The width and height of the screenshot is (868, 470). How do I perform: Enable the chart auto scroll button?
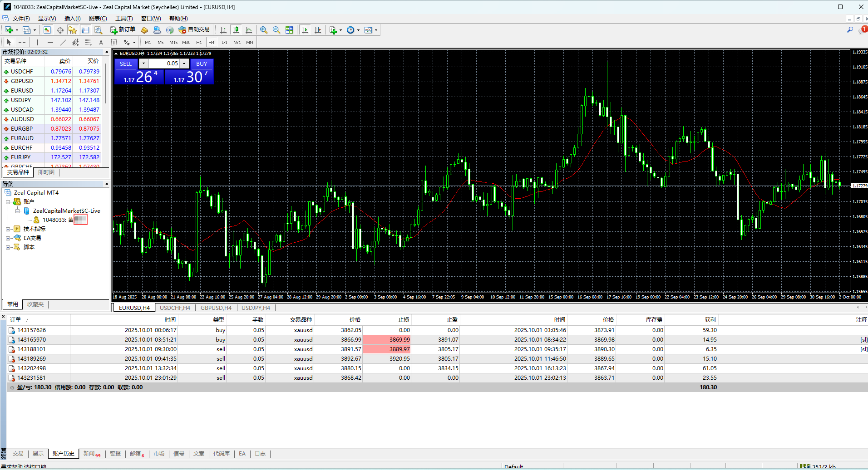(305, 30)
